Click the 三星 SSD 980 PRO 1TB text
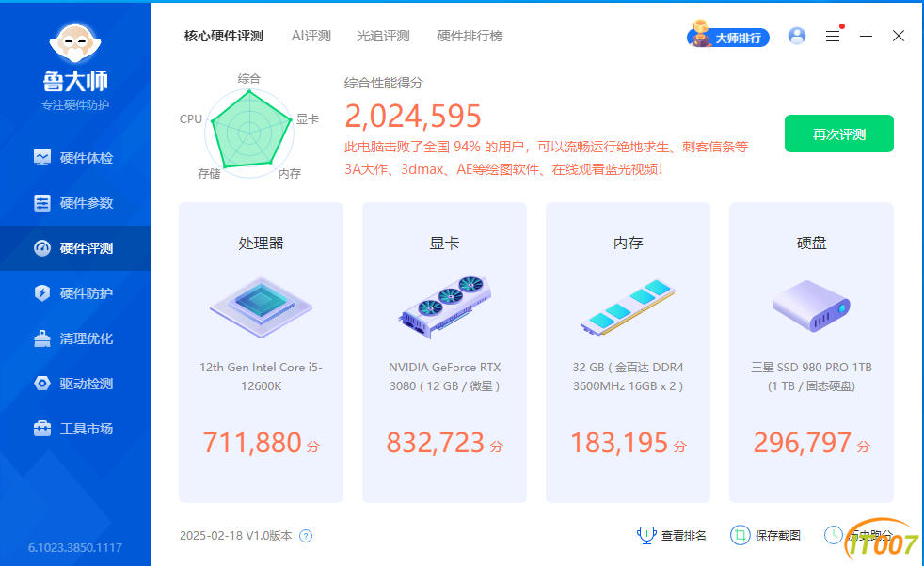This screenshot has width=924, height=566. click(811, 376)
